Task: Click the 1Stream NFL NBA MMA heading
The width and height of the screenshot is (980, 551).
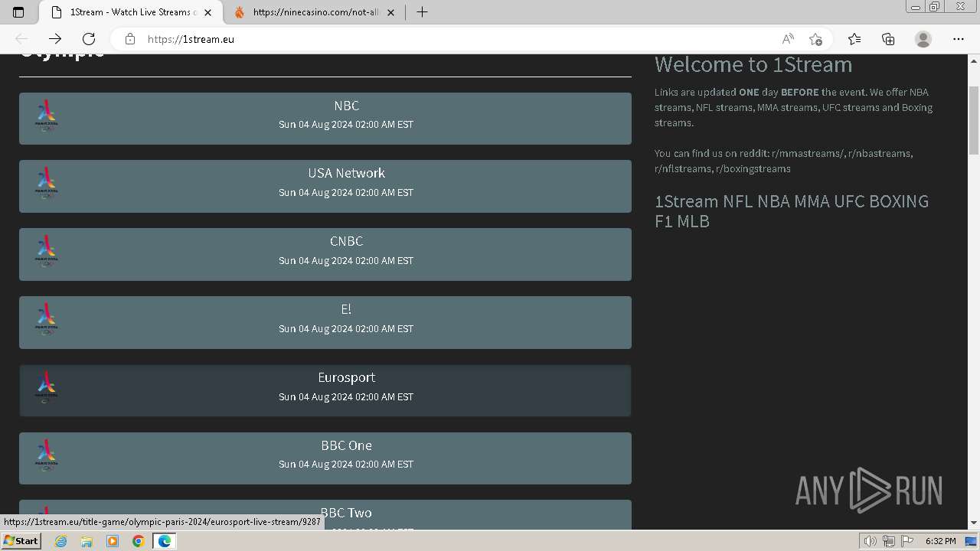Action: 792,211
